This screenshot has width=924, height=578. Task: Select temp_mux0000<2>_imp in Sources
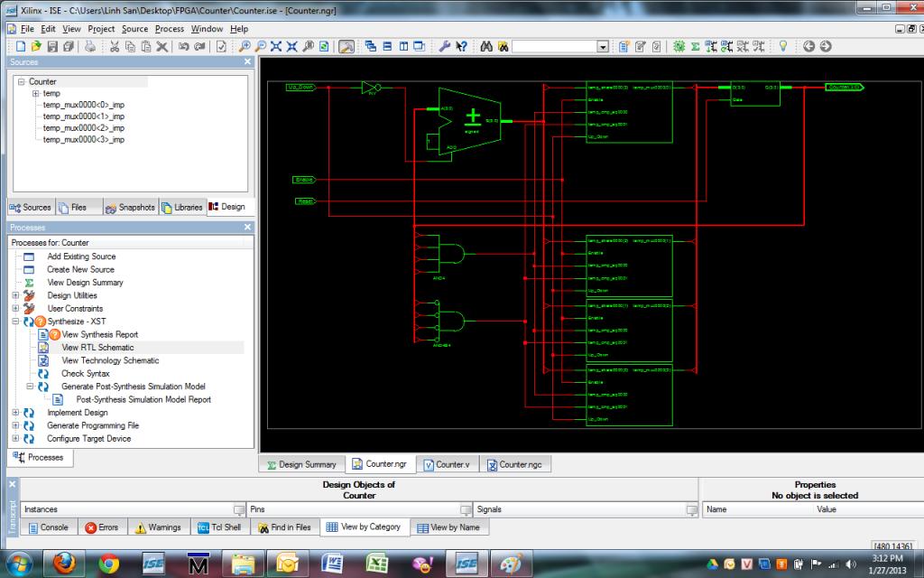83,128
